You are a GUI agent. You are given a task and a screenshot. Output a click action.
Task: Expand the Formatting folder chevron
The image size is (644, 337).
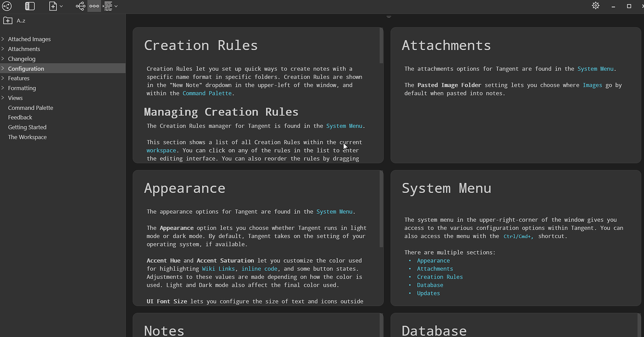point(3,88)
